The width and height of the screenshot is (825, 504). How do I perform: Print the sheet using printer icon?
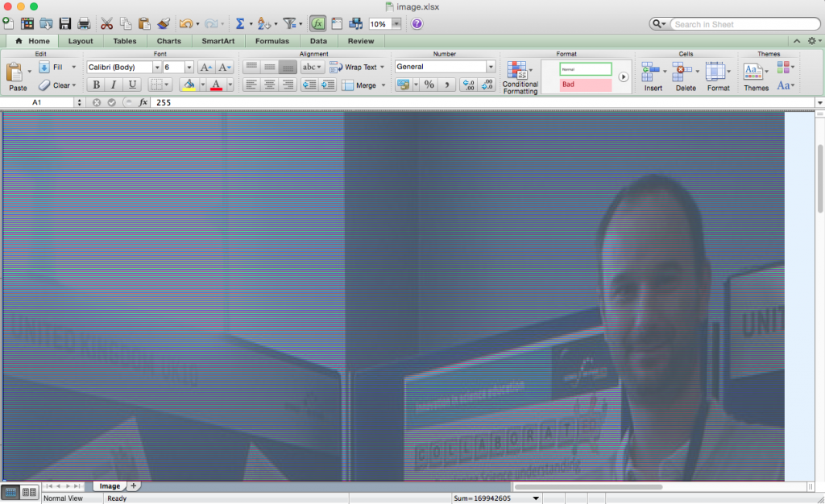[84, 23]
